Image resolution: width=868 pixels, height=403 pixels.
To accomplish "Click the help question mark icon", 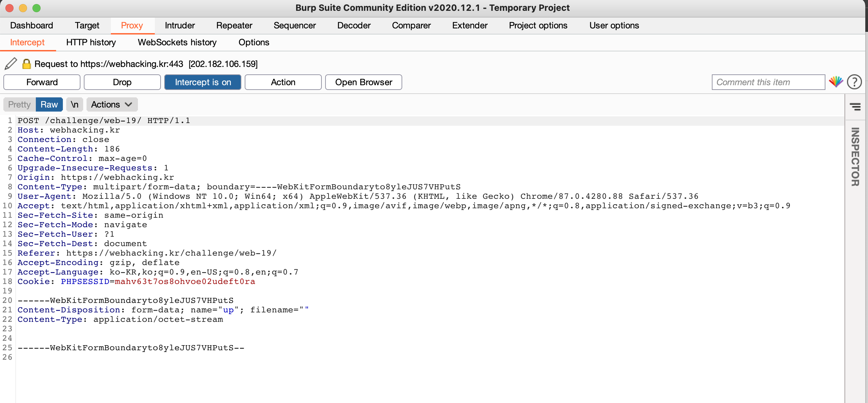I will [854, 82].
